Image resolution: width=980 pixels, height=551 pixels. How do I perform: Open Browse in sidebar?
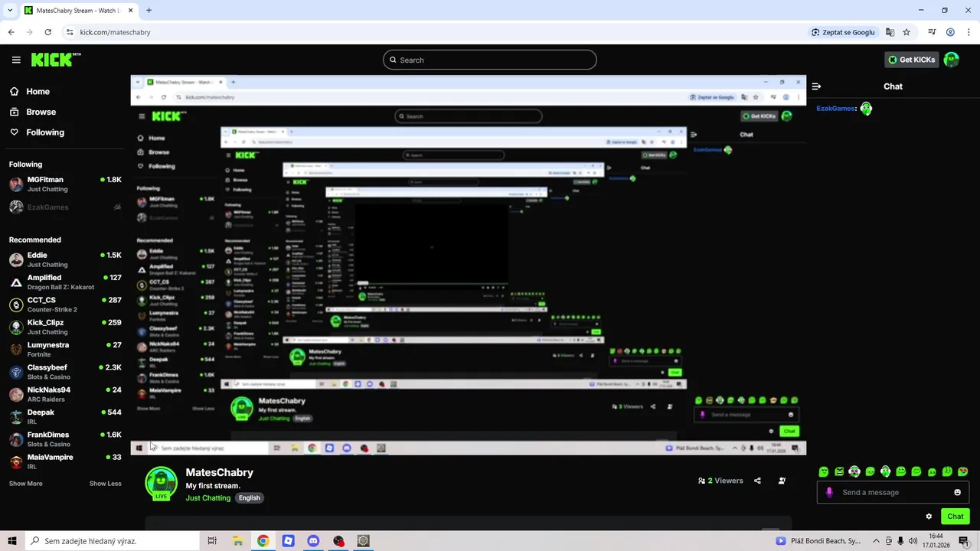click(x=33, y=112)
